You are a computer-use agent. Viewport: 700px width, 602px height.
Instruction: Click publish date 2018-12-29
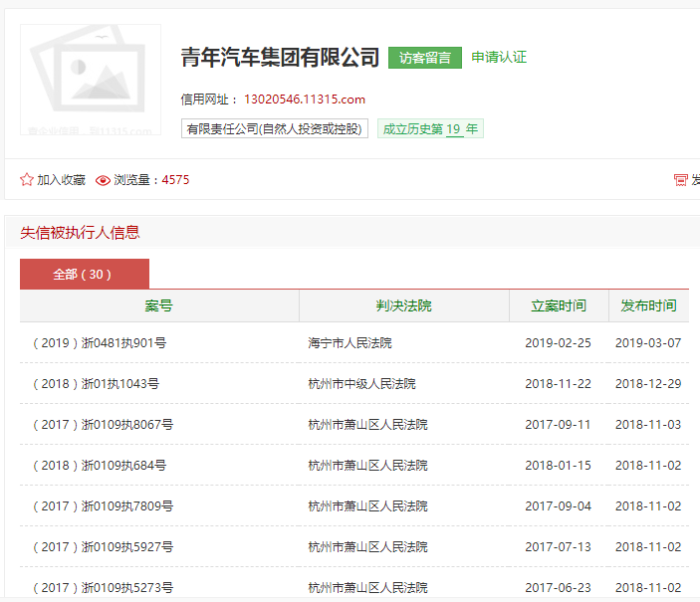pyautogui.click(x=648, y=384)
